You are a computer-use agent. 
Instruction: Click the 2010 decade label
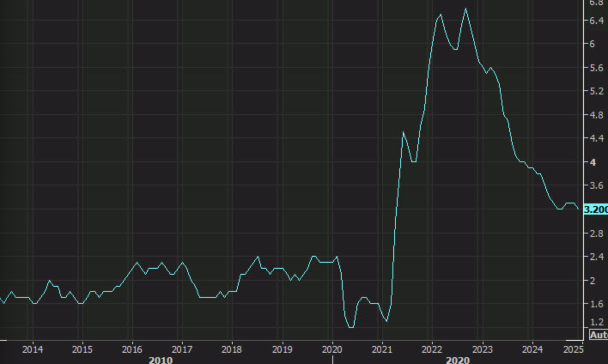(x=161, y=360)
